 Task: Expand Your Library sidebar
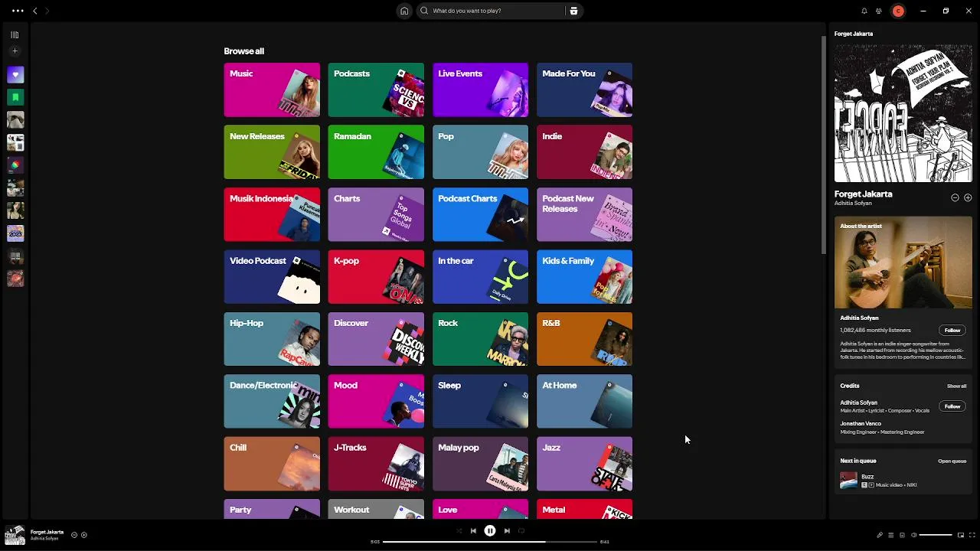(15, 34)
